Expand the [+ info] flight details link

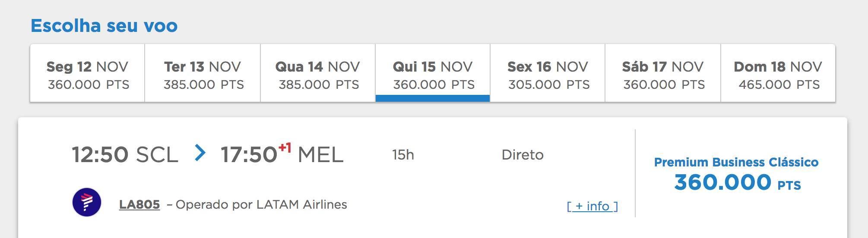pos(592,206)
